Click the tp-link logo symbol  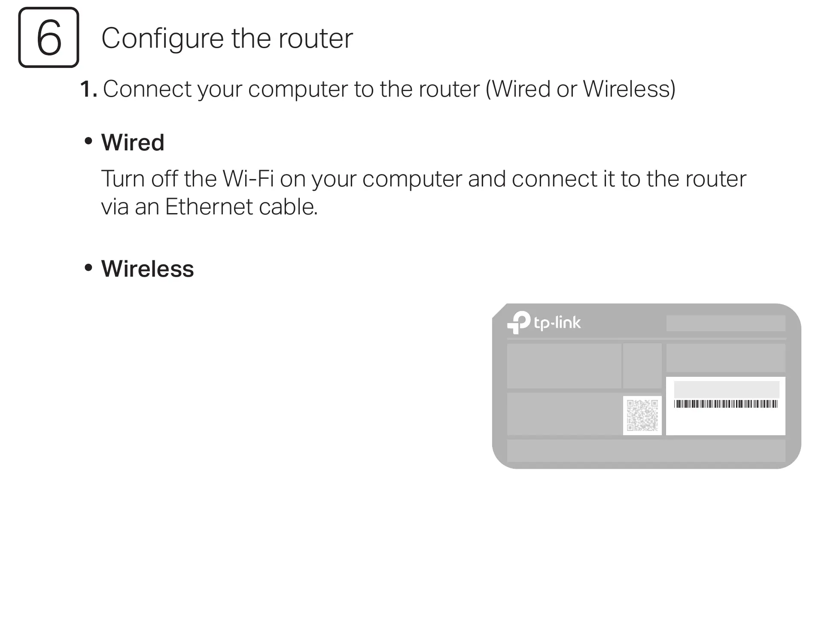[x=518, y=323]
